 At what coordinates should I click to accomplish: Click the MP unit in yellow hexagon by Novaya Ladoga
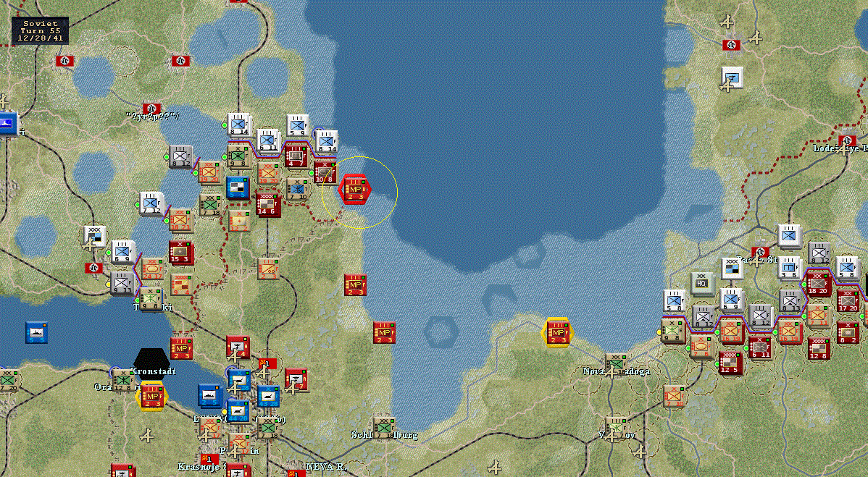[557, 332]
